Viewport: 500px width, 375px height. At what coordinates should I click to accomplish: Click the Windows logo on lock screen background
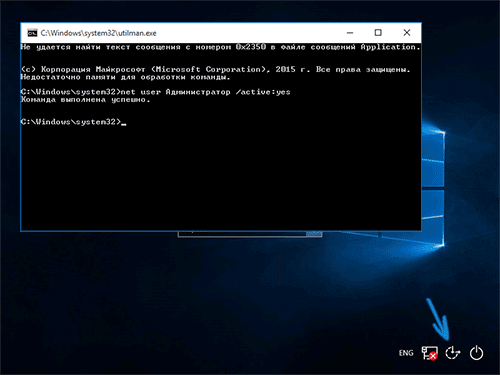pyautogui.click(x=433, y=187)
